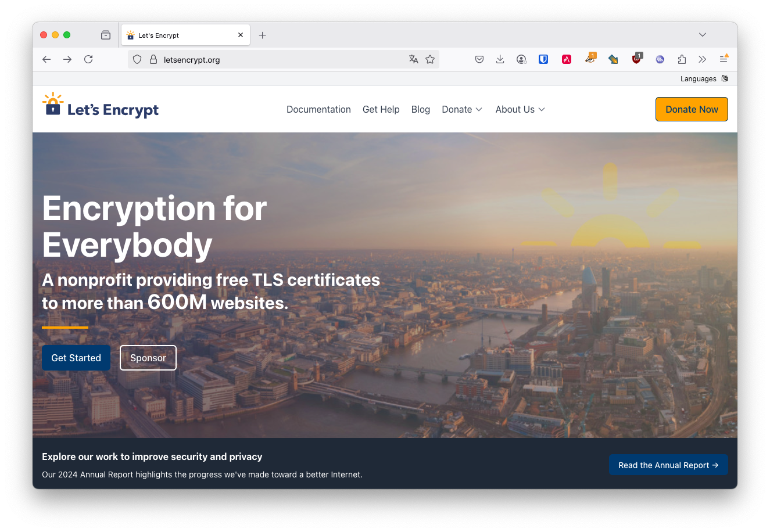Open the tab overview icon
Image resolution: width=770 pixels, height=532 pixels.
point(106,35)
